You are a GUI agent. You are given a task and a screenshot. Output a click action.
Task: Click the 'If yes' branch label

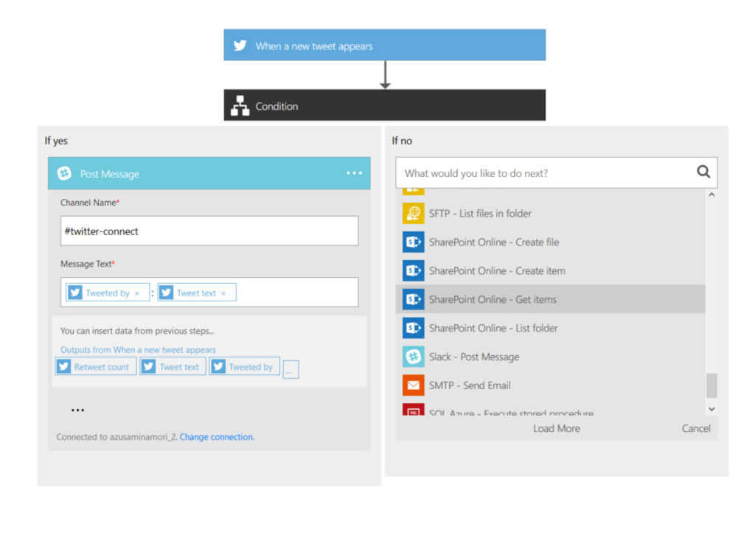pyautogui.click(x=56, y=141)
